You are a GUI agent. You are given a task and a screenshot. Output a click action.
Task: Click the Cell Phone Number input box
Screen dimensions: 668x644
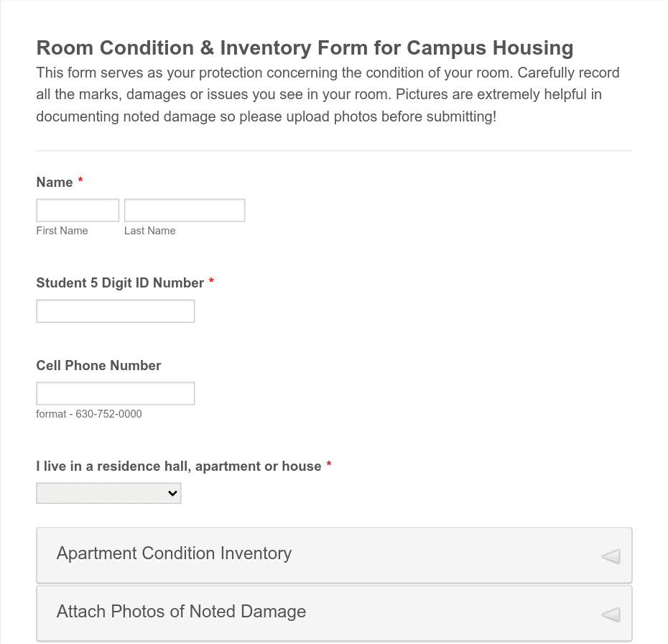point(115,393)
